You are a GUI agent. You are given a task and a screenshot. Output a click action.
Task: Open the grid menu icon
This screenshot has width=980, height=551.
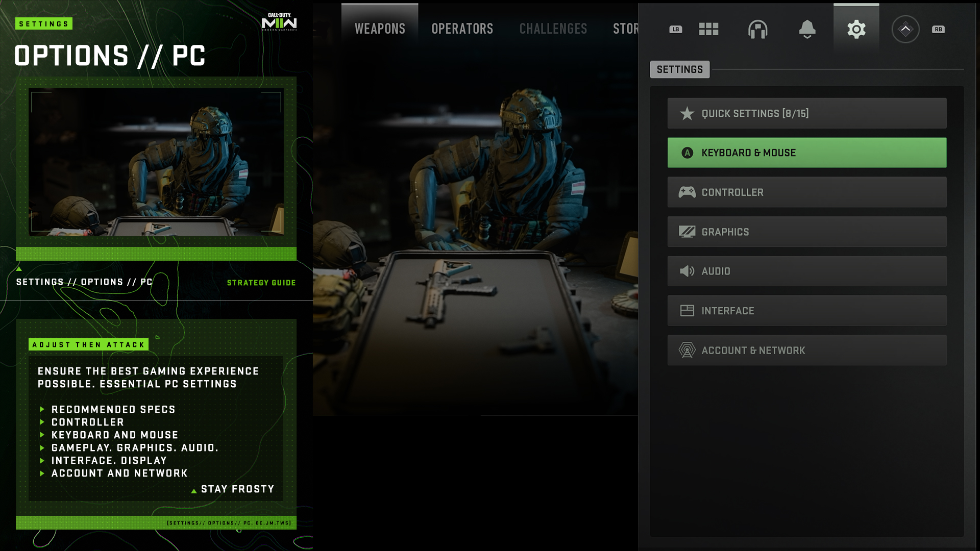(x=708, y=29)
